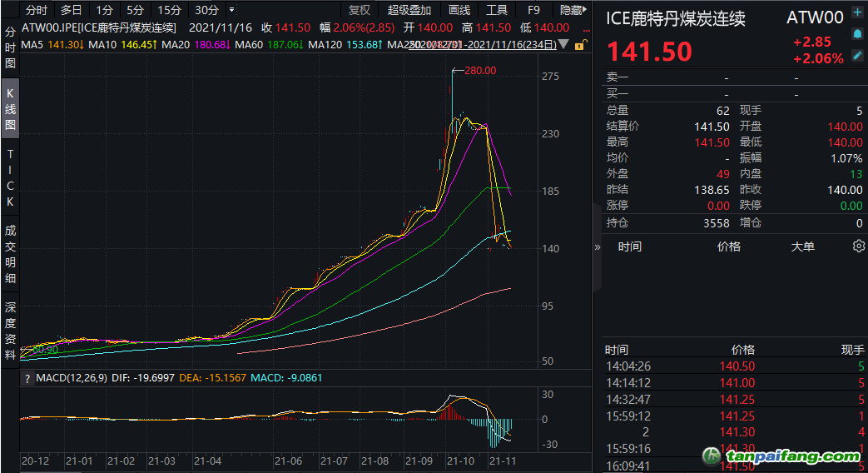
Task: Click the pencil edit icon beside the price change
Action: 857,57
